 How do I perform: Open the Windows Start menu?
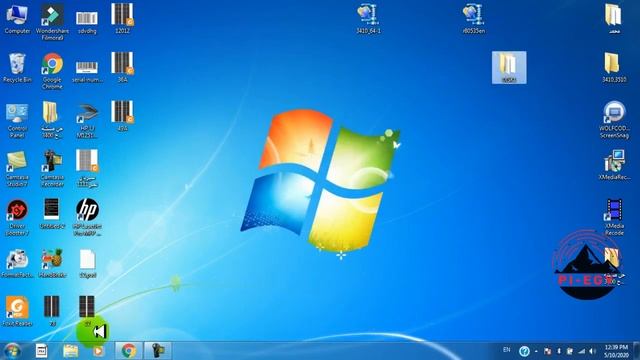pos(12,351)
